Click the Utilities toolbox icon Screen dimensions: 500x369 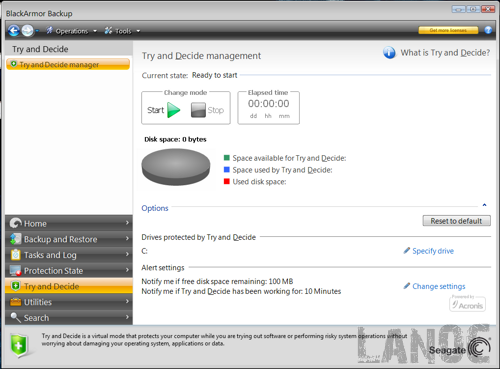[x=15, y=302]
